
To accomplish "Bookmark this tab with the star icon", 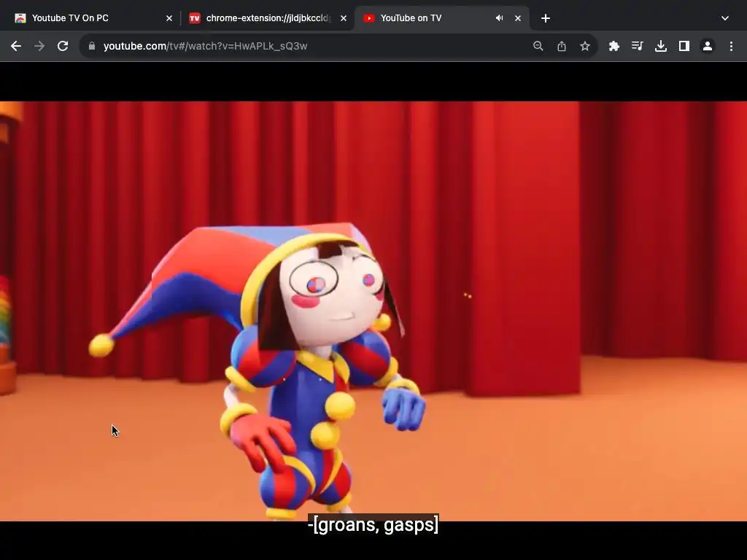I will coord(585,46).
